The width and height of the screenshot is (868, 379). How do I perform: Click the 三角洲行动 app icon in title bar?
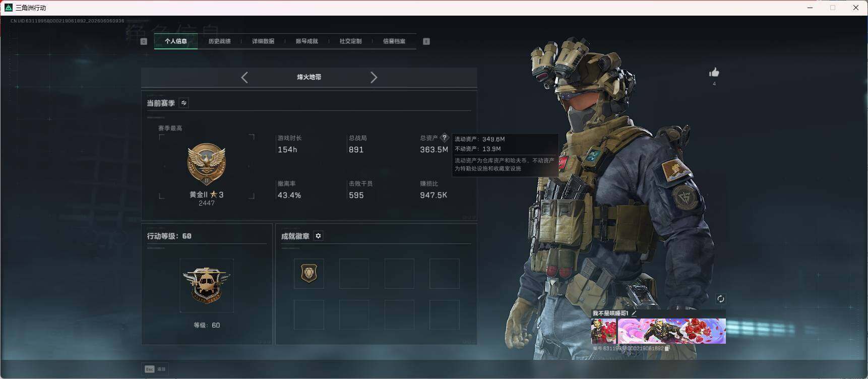click(8, 8)
